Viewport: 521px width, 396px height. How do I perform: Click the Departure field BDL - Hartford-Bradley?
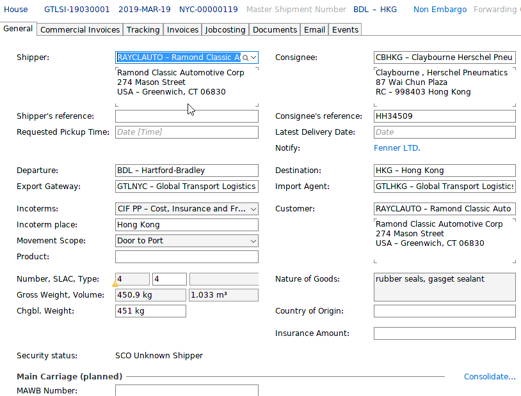(187, 170)
